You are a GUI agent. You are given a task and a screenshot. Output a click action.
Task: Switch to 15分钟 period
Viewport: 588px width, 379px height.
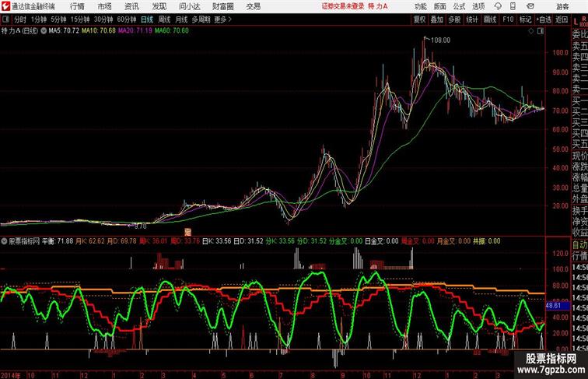(x=80, y=19)
